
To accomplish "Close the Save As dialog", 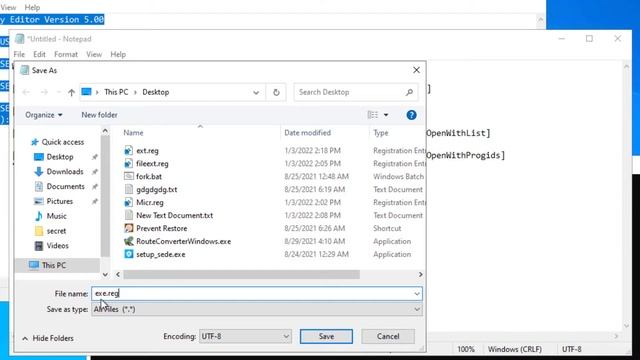I will coord(416,70).
